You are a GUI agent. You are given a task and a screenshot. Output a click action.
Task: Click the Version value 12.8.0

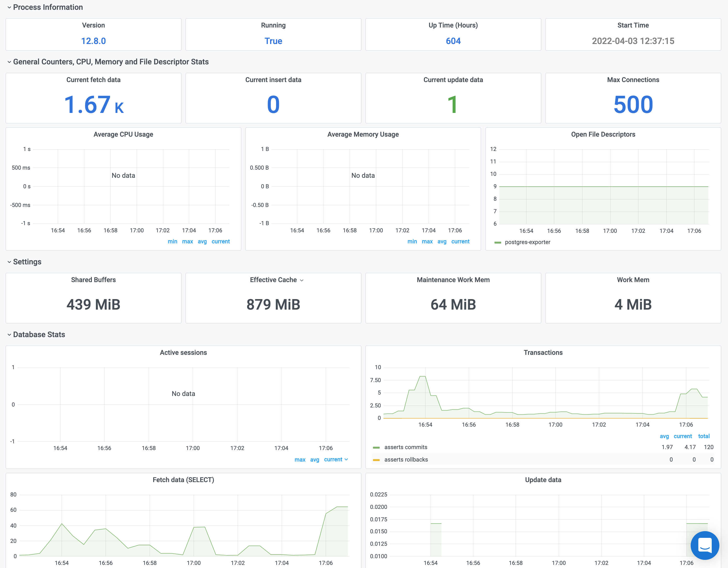(x=93, y=41)
